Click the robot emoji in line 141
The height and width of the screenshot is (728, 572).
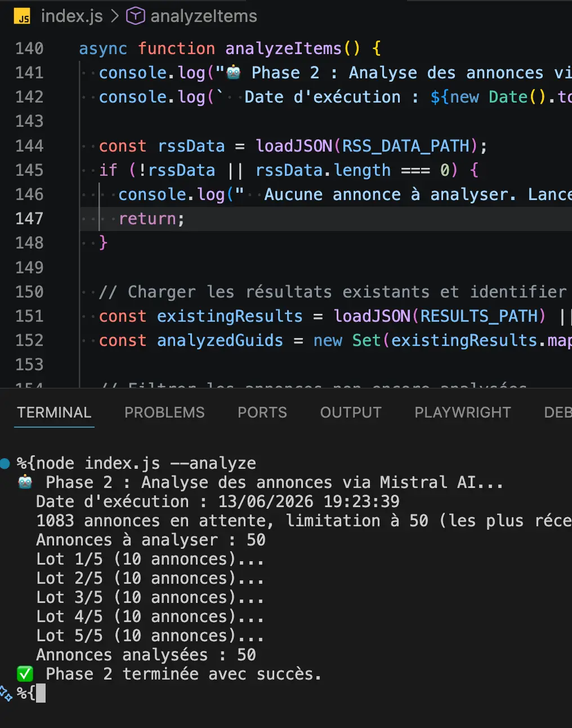pos(234,73)
